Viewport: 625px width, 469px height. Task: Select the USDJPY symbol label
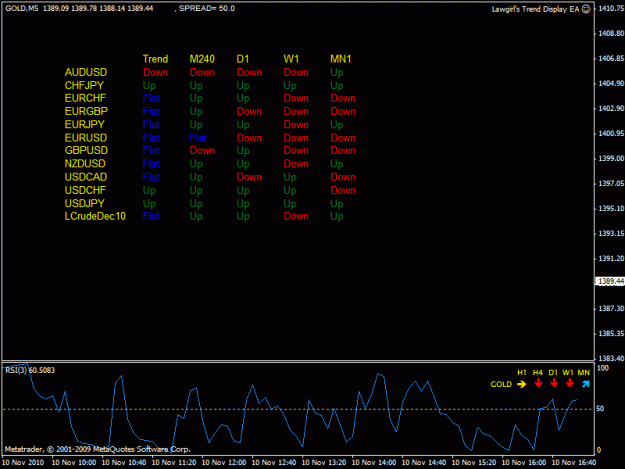[85, 203]
